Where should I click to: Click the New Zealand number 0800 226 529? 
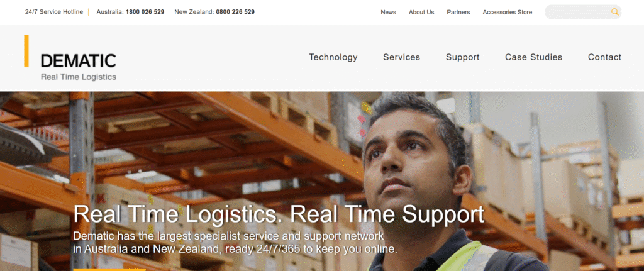pos(235,12)
